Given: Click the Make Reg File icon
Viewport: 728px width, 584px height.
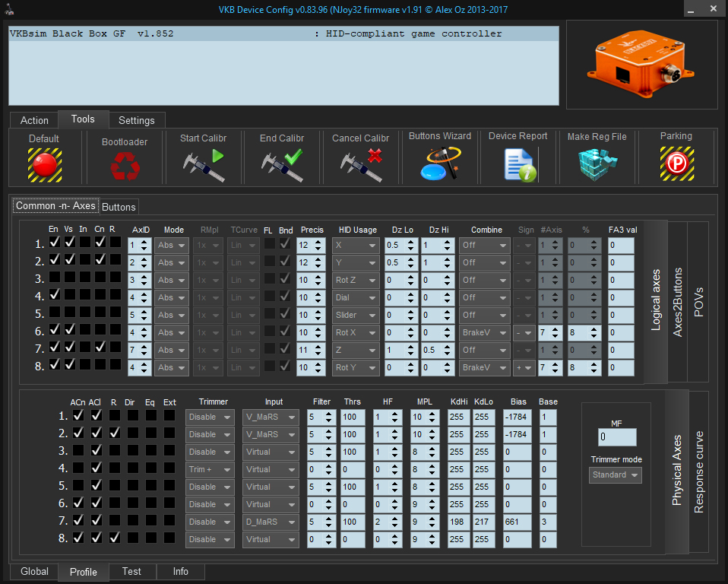Looking at the screenshot, I should pyautogui.click(x=597, y=164).
